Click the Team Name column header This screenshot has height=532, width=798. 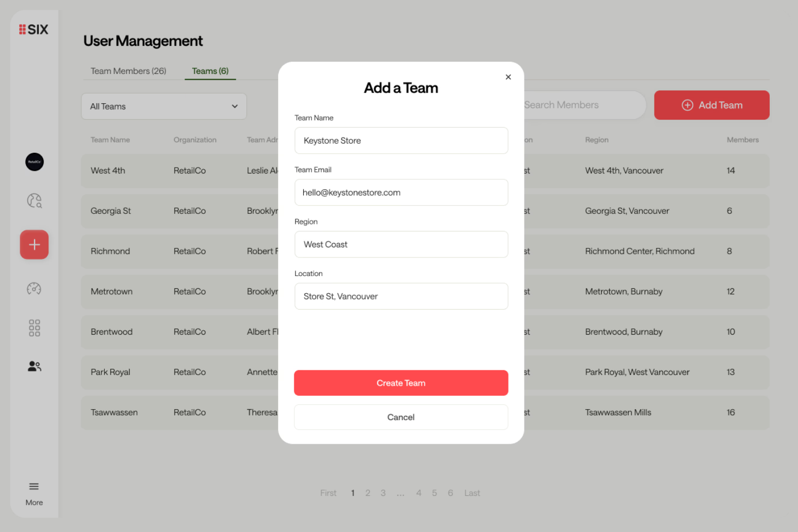pos(110,140)
